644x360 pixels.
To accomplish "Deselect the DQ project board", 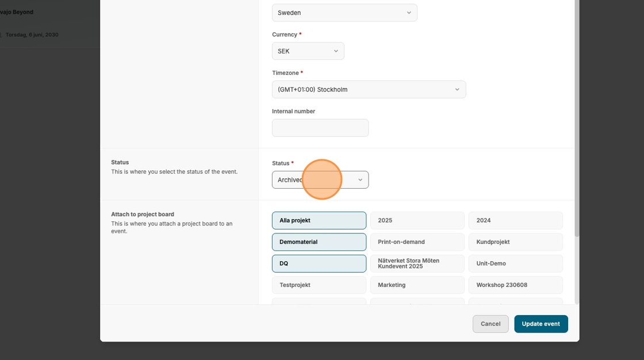I will pyautogui.click(x=319, y=263).
